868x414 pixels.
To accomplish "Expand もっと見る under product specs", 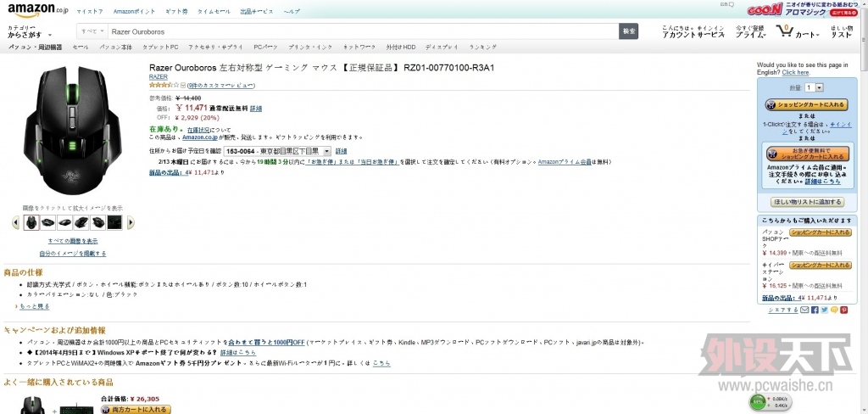I will [34, 306].
